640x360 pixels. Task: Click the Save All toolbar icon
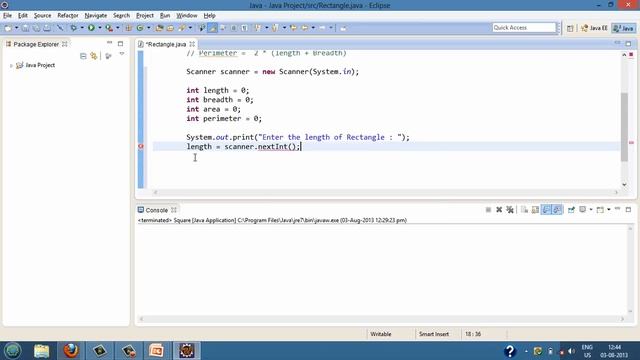coord(36,28)
